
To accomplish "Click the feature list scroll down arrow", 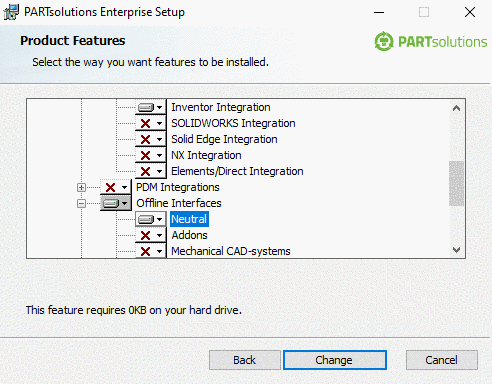I will [x=456, y=250].
